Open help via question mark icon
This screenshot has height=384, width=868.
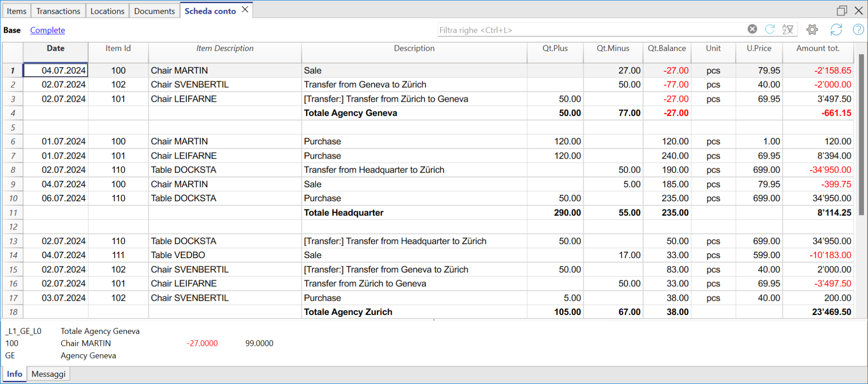[x=858, y=30]
